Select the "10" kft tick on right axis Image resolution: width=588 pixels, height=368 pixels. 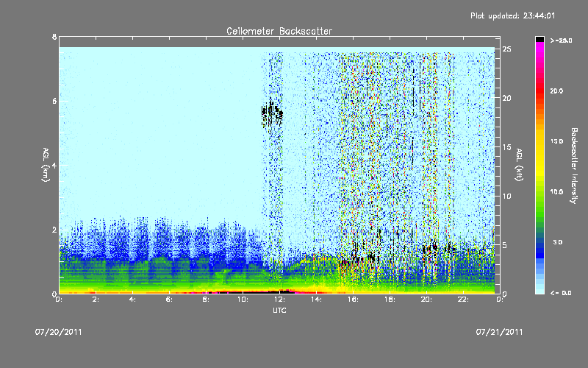[506, 196]
